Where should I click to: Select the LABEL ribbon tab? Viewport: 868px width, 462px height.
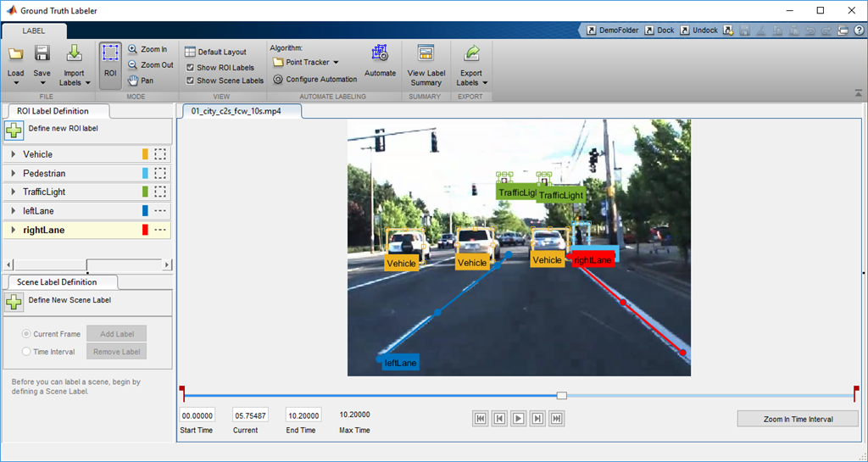pyautogui.click(x=34, y=31)
